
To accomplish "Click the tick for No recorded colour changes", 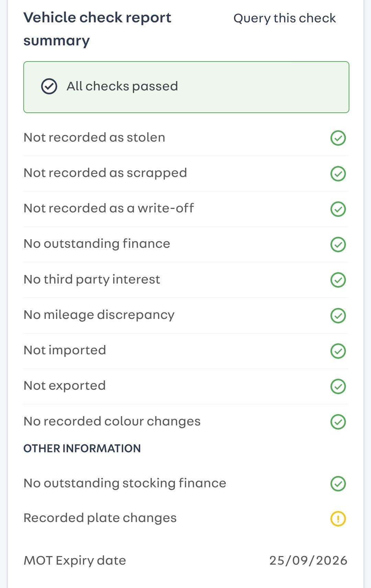I will coord(338,422).
